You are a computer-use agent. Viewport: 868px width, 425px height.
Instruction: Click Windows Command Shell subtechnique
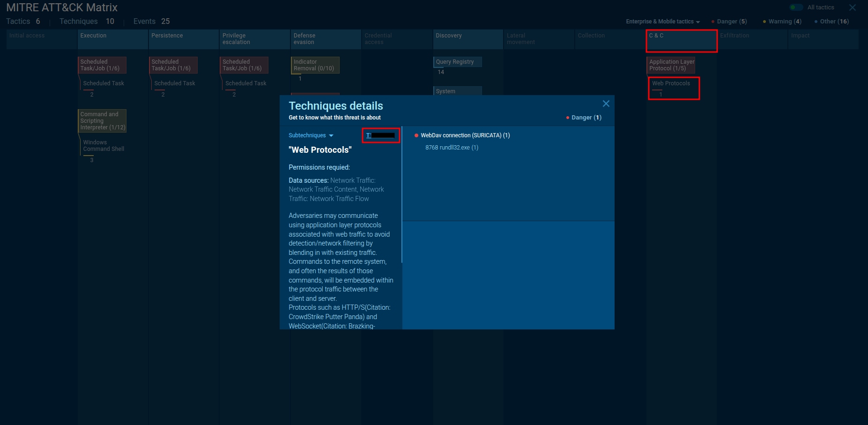[x=104, y=146]
